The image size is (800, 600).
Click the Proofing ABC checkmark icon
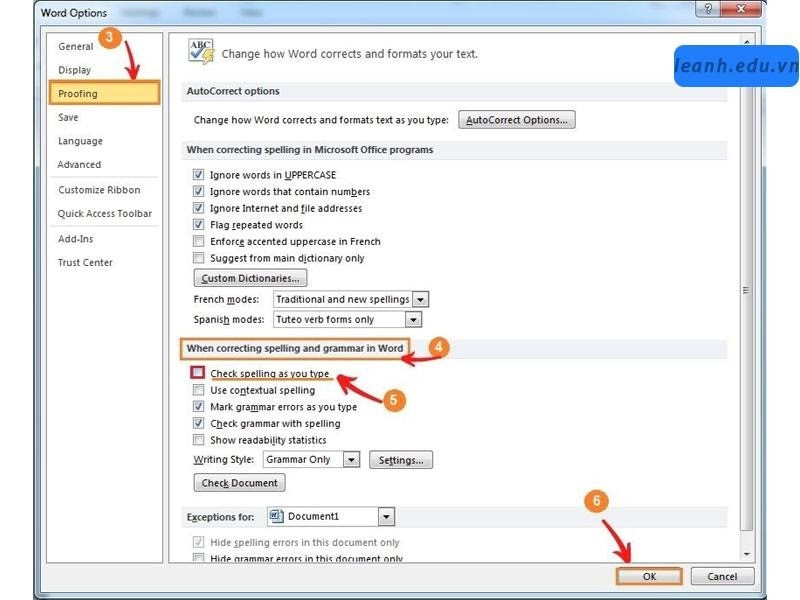coord(201,52)
